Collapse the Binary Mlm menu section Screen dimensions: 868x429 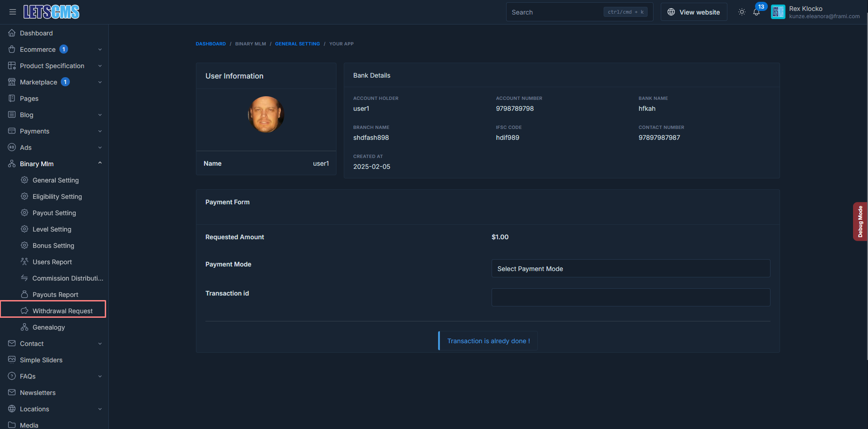100,163
